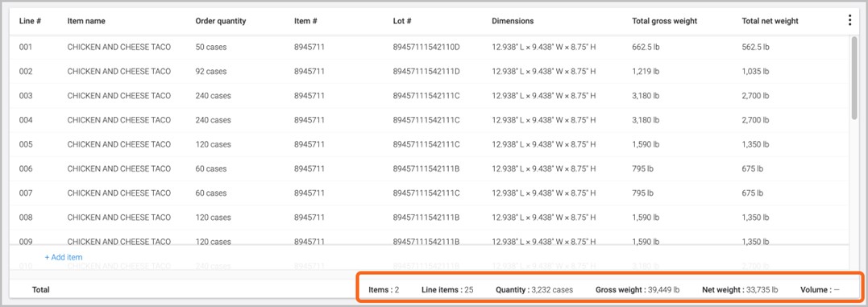Screen dimensions: 868x307
Task: Click the + Add item link
Action: 64,257
